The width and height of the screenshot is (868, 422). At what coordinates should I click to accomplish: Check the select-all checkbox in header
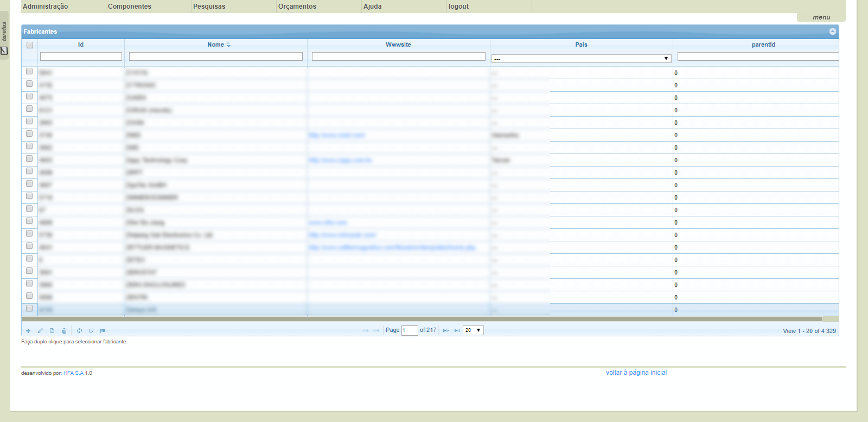tap(30, 45)
